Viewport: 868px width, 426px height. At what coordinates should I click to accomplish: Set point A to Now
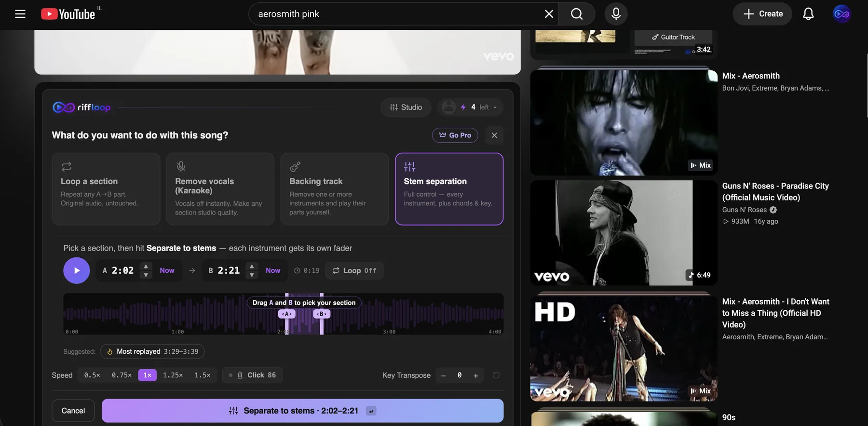click(x=167, y=270)
